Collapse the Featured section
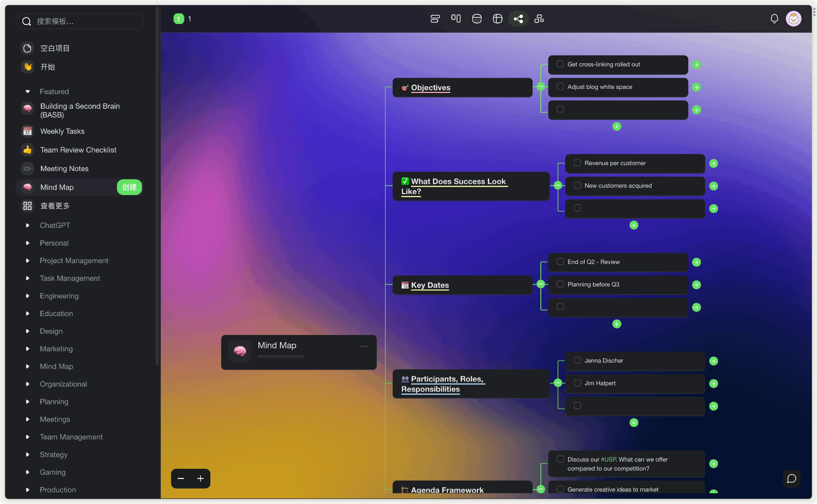 (28, 92)
